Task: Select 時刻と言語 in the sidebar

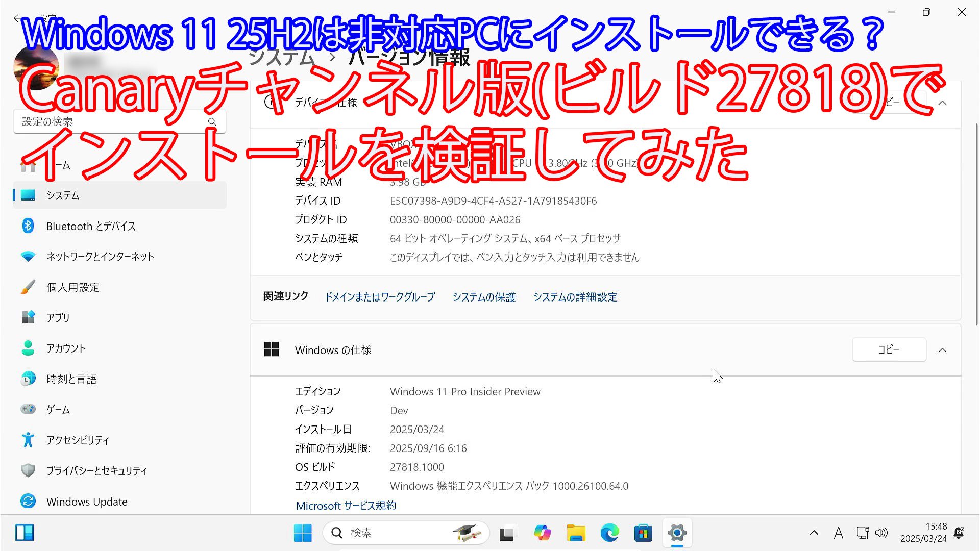Action: [x=119, y=379]
